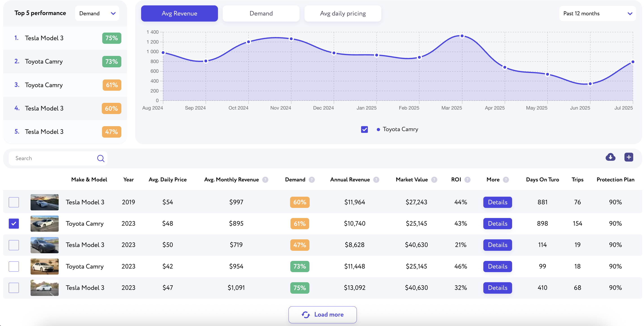Select rank 3 Toyota Camry 61%

coord(65,85)
